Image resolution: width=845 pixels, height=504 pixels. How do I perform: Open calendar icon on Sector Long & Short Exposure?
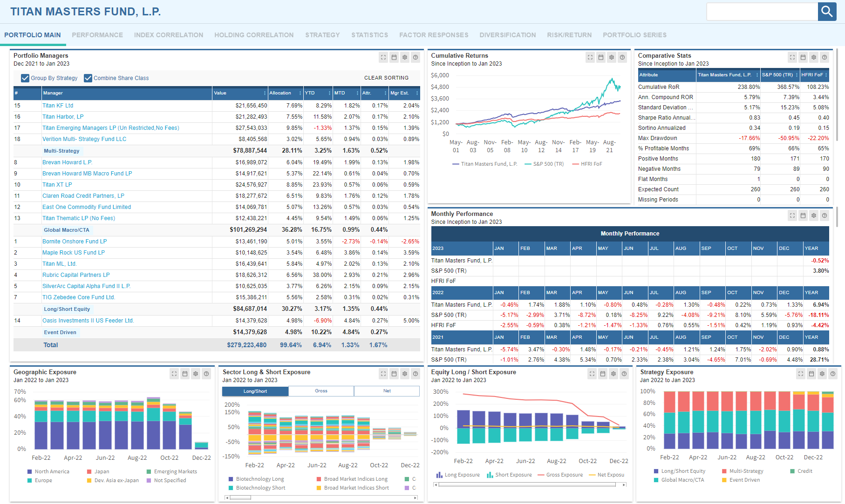click(x=394, y=374)
